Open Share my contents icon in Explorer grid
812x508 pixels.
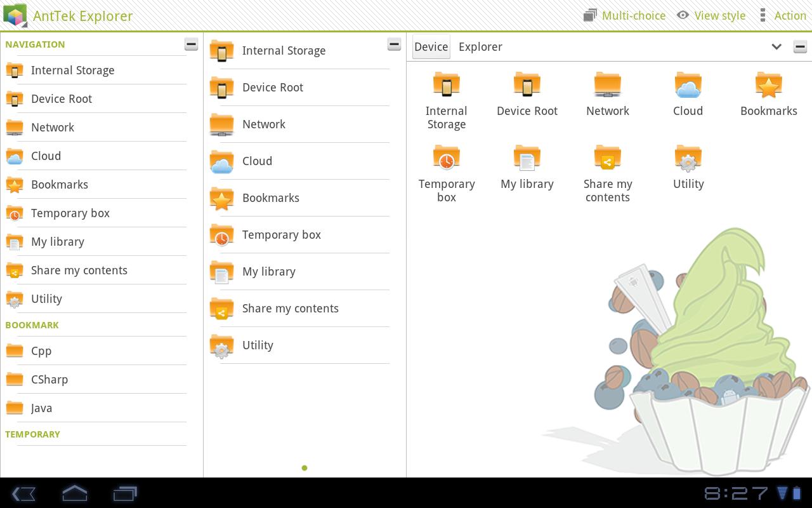[608, 157]
